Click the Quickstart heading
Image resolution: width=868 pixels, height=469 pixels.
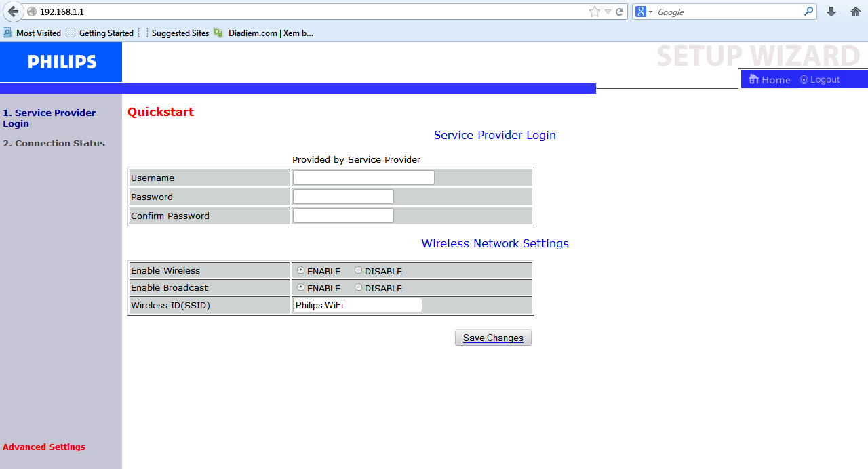pyautogui.click(x=161, y=112)
